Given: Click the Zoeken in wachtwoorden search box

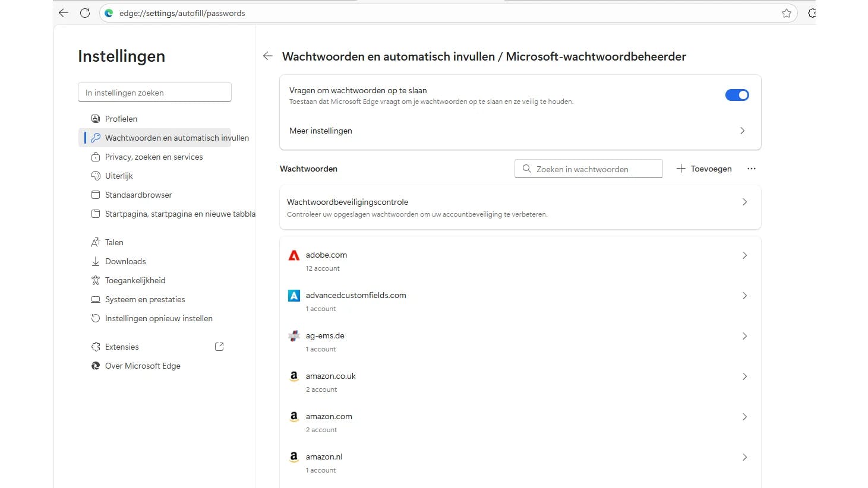Looking at the screenshot, I should [589, 169].
